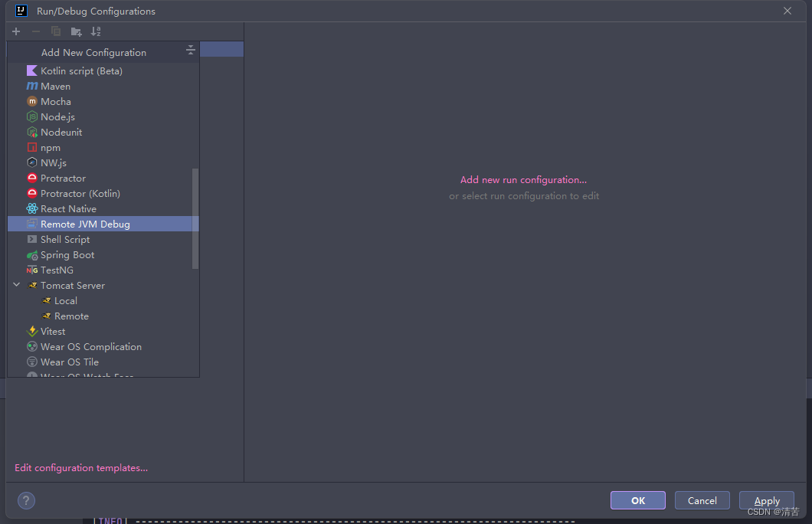Select the Maven configuration type
The height and width of the screenshot is (524, 812).
click(x=55, y=86)
